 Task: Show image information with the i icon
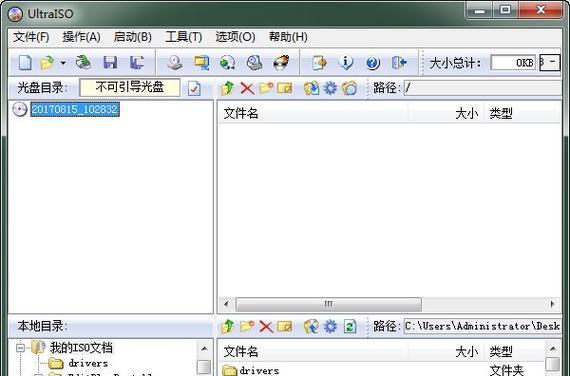coord(346,63)
